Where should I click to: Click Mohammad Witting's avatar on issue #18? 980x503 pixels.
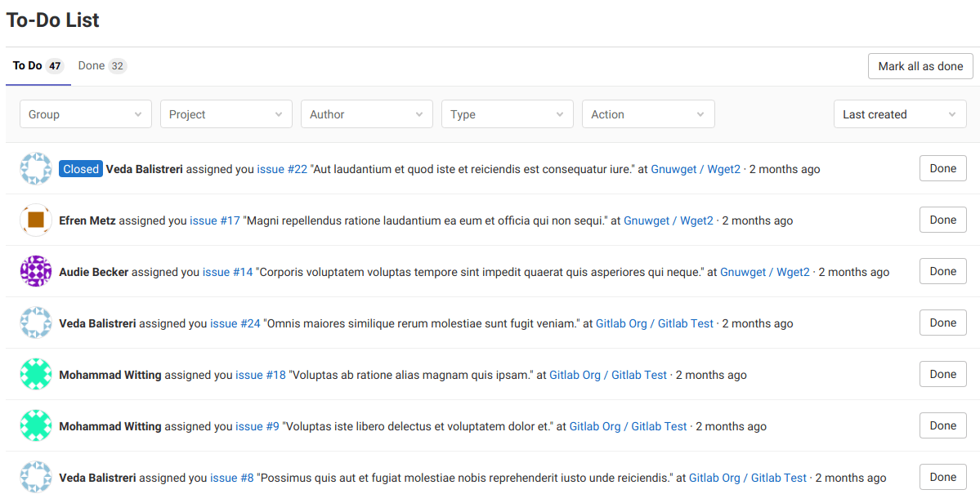click(36, 375)
